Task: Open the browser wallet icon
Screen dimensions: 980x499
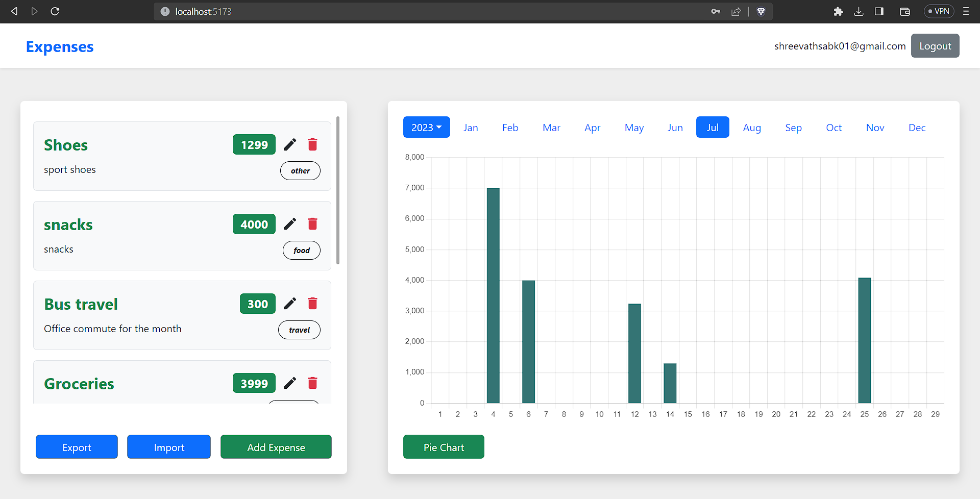Action: point(904,11)
